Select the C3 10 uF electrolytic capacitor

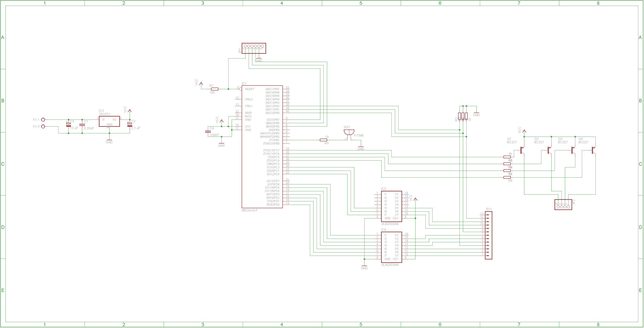[x=68, y=125]
